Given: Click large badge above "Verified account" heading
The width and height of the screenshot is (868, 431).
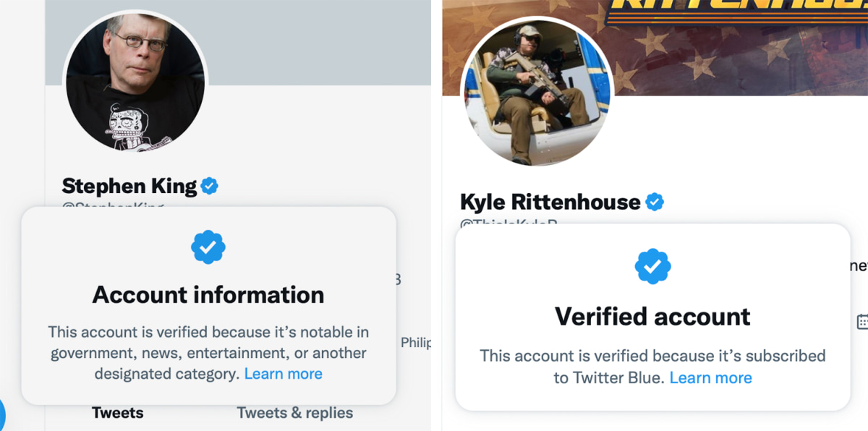Looking at the screenshot, I should click(652, 266).
